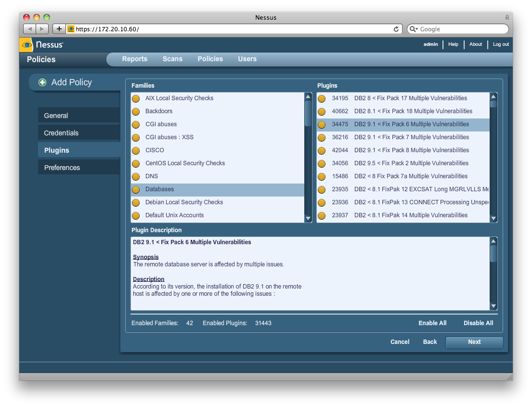Image resolution: width=532 pixels, height=407 pixels.
Task: Click the admin user link
Action: [430, 44]
